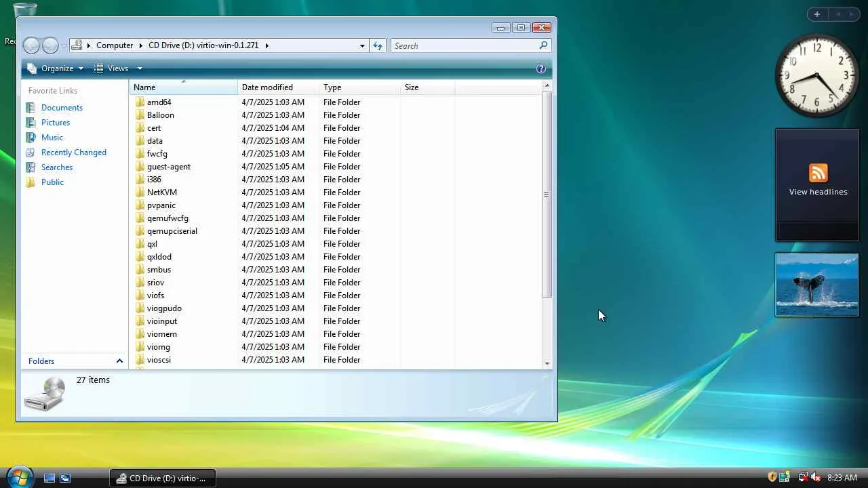868x488 pixels.
Task: Click the Balloon folder icon
Action: pos(140,115)
